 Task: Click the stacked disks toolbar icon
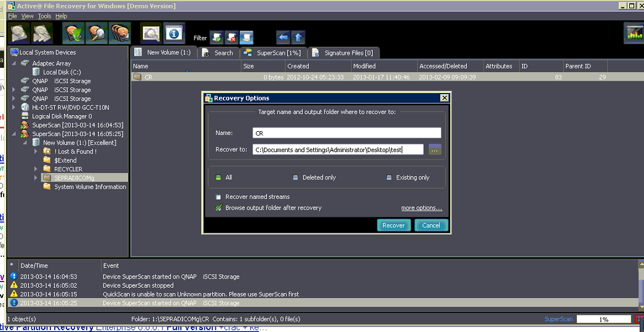pos(119,33)
